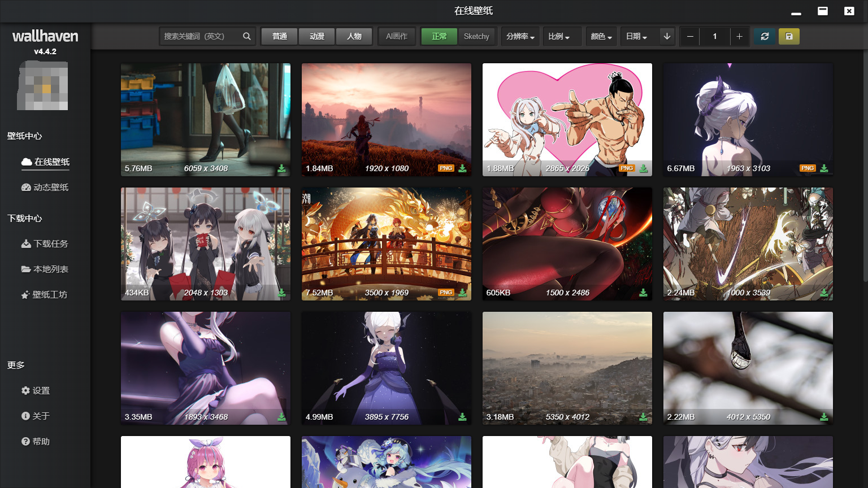Toggle the AI画作 filter
The image size is (868, 488).
click(397, 36)
